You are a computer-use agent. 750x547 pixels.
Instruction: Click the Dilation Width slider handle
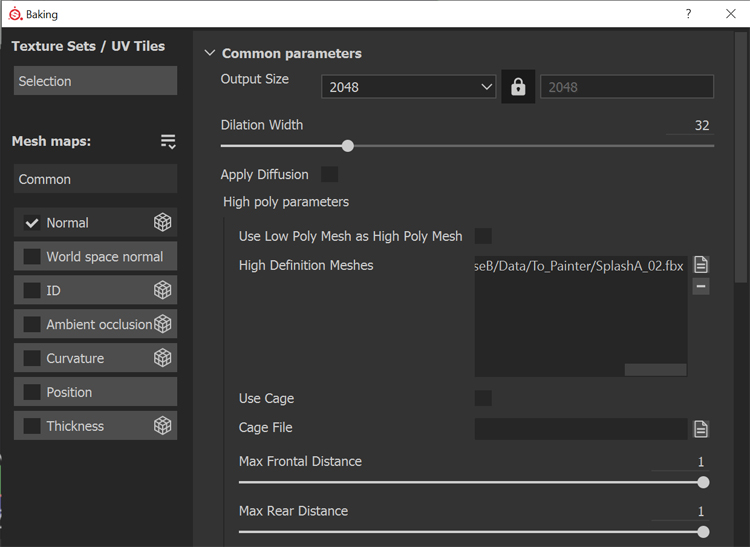[x=348, y=146]
